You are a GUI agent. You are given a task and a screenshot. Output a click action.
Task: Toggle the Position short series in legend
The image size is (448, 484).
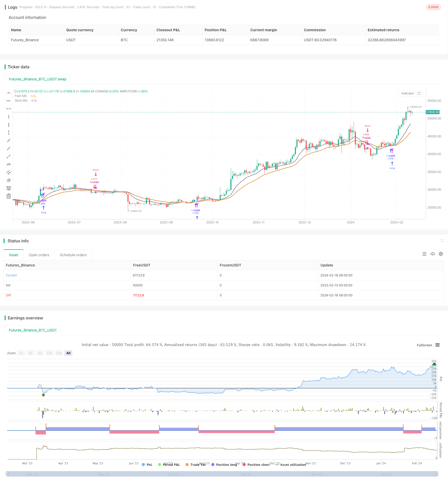256,465
